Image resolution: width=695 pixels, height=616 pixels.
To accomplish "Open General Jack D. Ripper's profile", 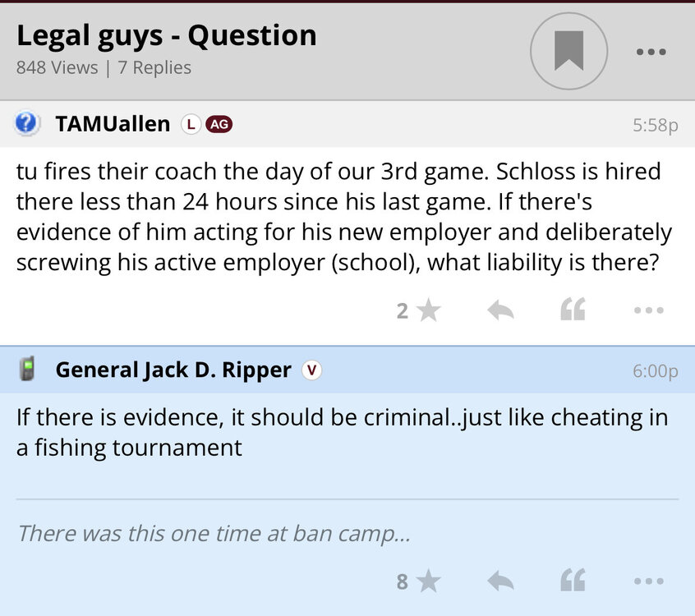I will coord(173,370).
